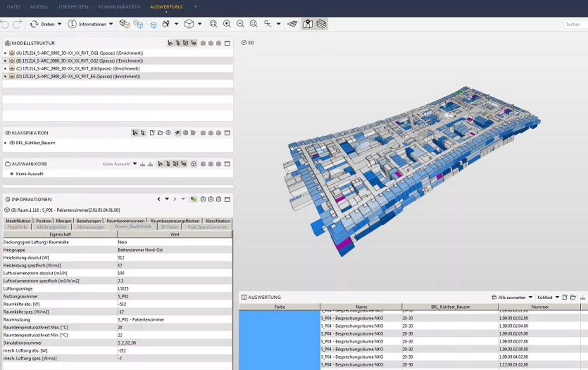Image resolution: width=588 pixels, height=370 pixels.
Task: Open the Beziehungen tab in Informationen
Action: 88,221
